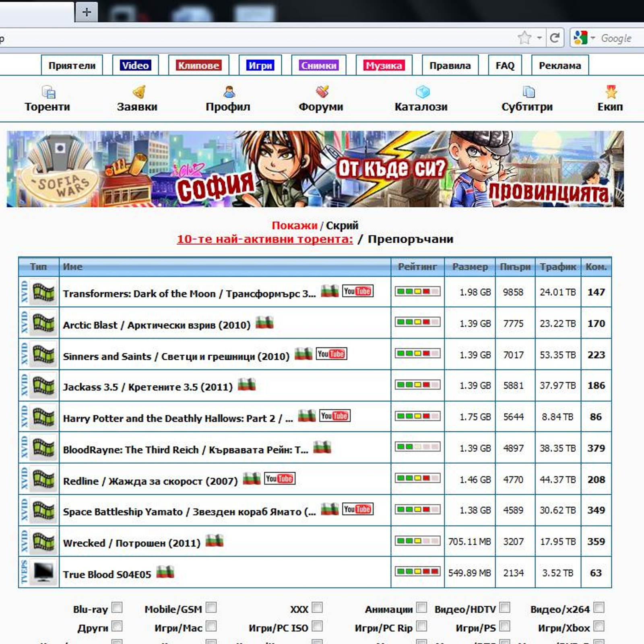
Task: Click the Форуми icon
Action: pos(322,92)
